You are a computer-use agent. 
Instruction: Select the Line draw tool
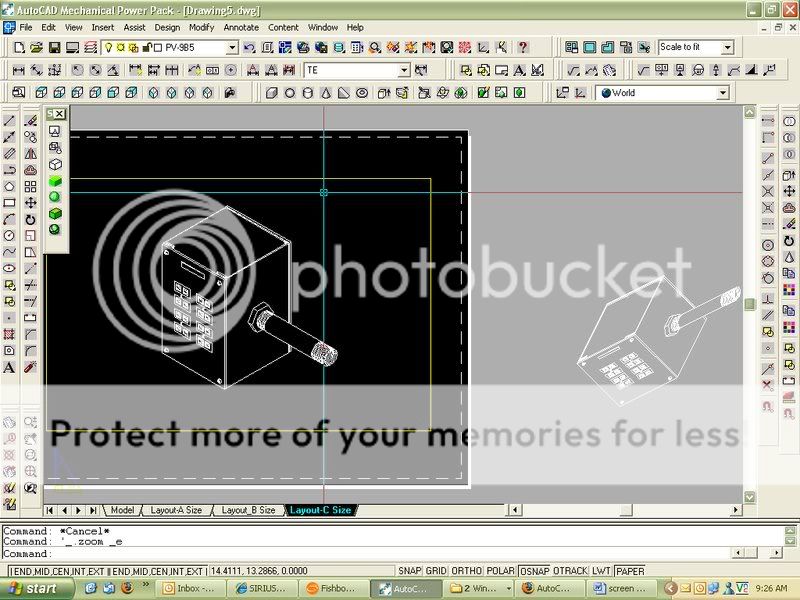(10, 121)
